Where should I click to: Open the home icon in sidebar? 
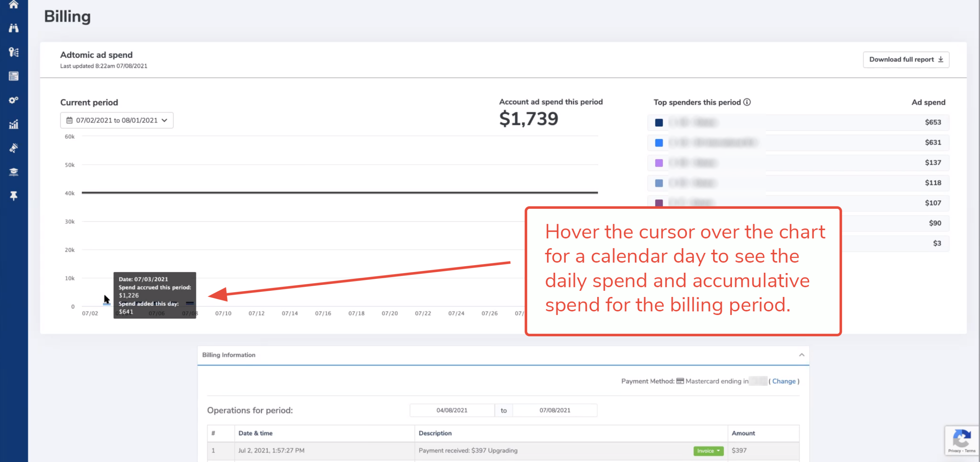[x=14, y=5]
